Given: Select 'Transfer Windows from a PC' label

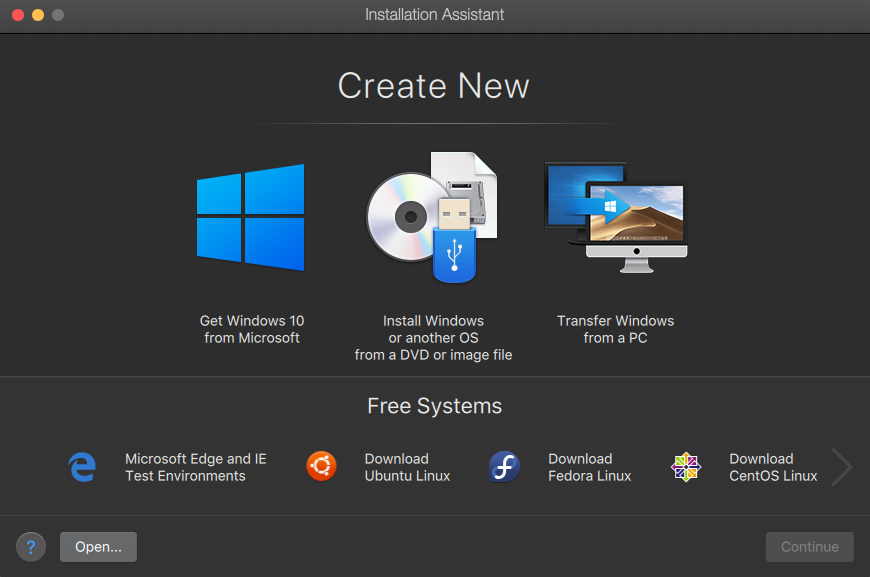Looking at the screenshot, I should tap(615, 329).
